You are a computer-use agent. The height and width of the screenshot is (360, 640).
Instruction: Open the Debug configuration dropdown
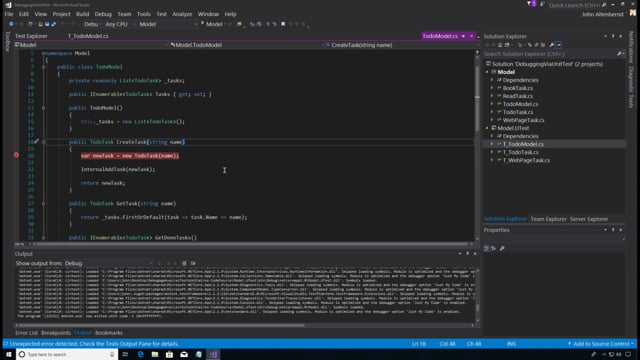(92, 24)
